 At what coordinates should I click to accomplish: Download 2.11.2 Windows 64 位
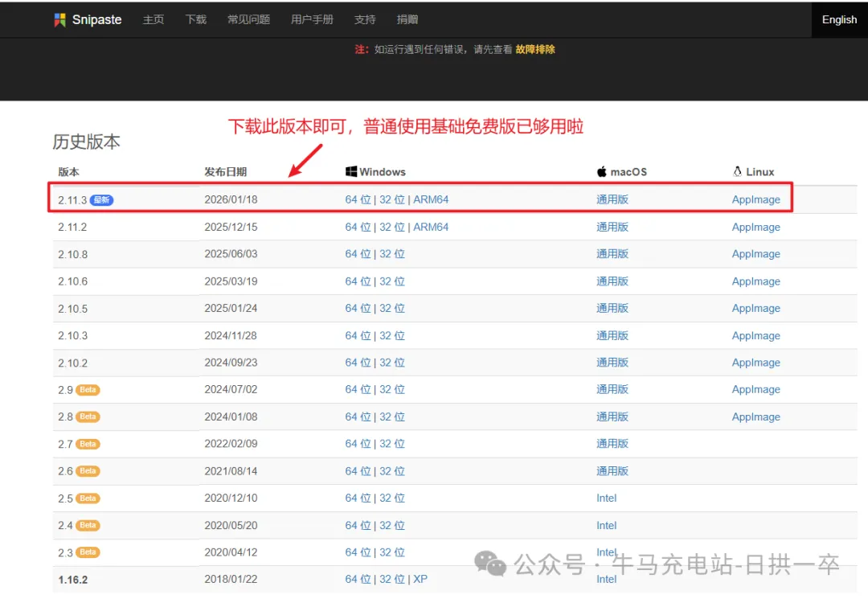pyautogui.click(x=358, y=227)
